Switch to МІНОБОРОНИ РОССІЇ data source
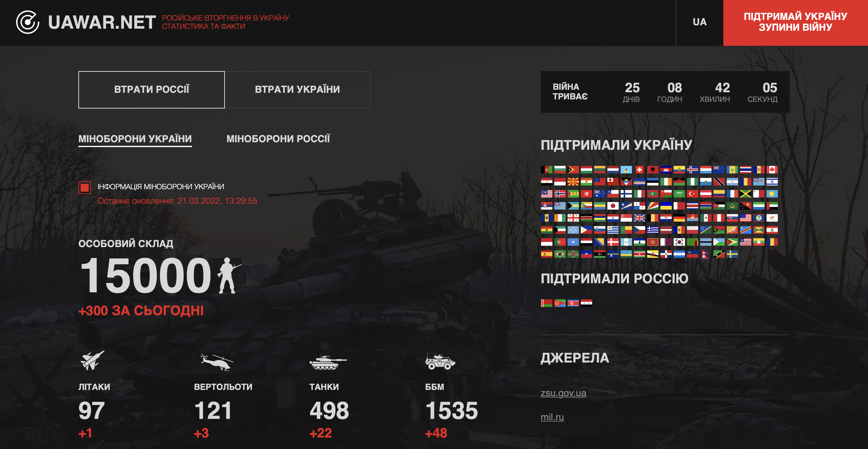The image size is (868, 449). (x=278, y=139)
